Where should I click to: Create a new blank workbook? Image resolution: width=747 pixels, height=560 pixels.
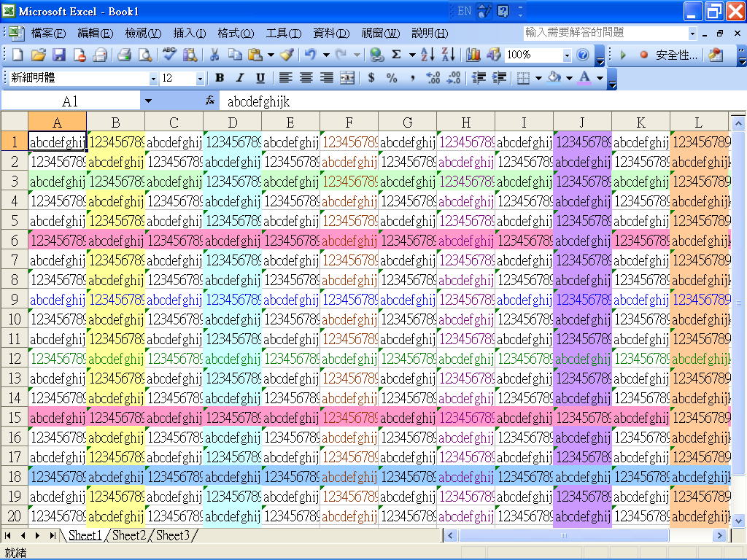(18, 55)
